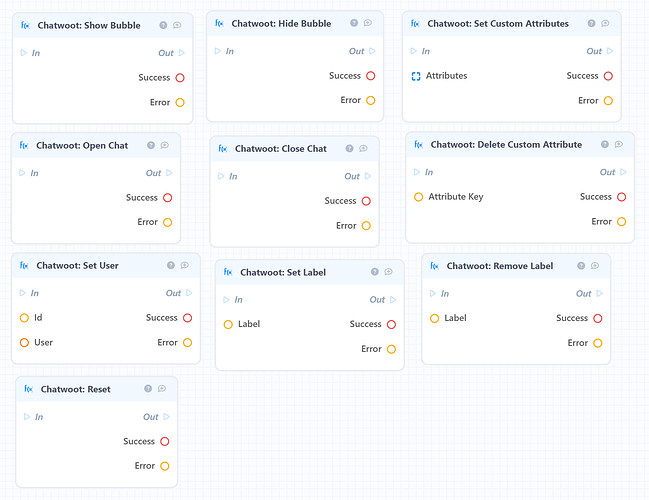Select the Chatwoot: Set User title

coord(77,265)
